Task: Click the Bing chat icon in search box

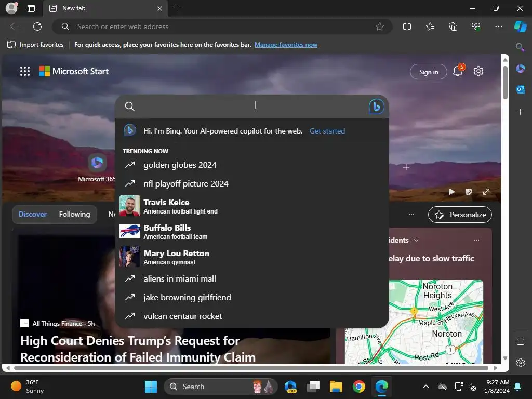Action: (x=376, y=107)
